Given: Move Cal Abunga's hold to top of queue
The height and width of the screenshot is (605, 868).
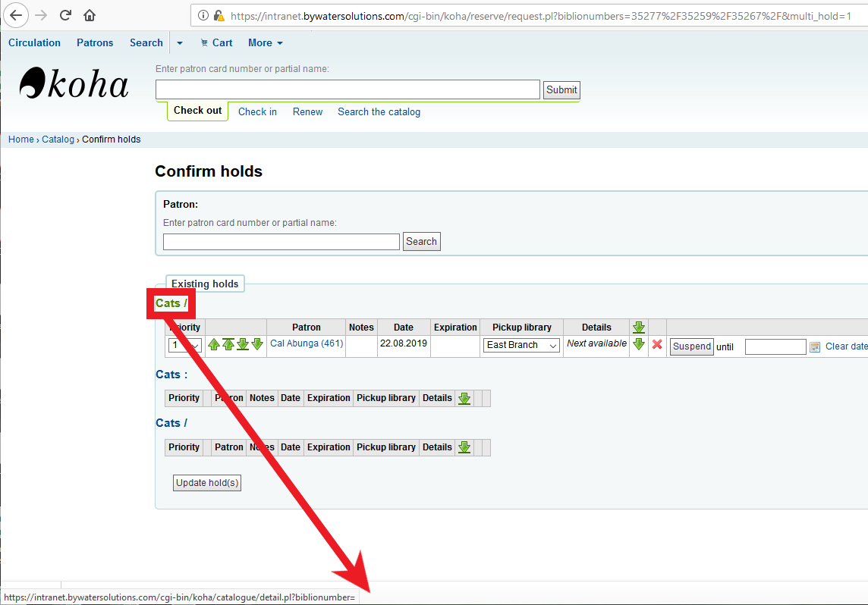Looking at the screenshot, I should 228,344.
